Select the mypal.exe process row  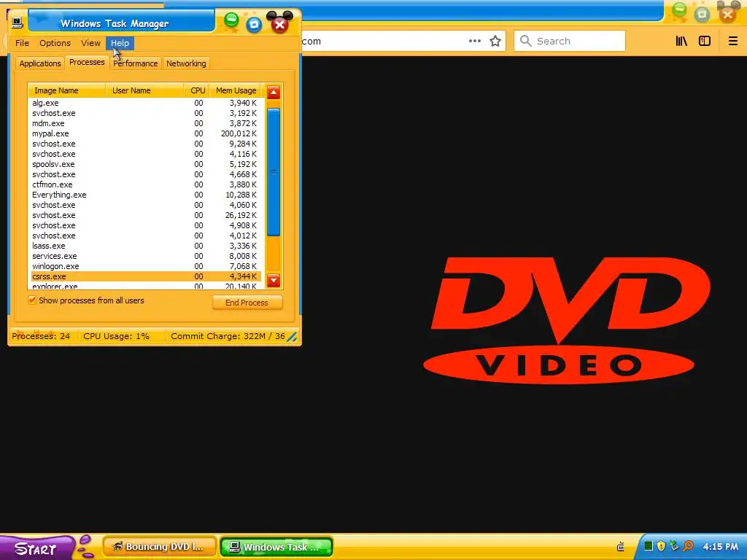[144, 133]
